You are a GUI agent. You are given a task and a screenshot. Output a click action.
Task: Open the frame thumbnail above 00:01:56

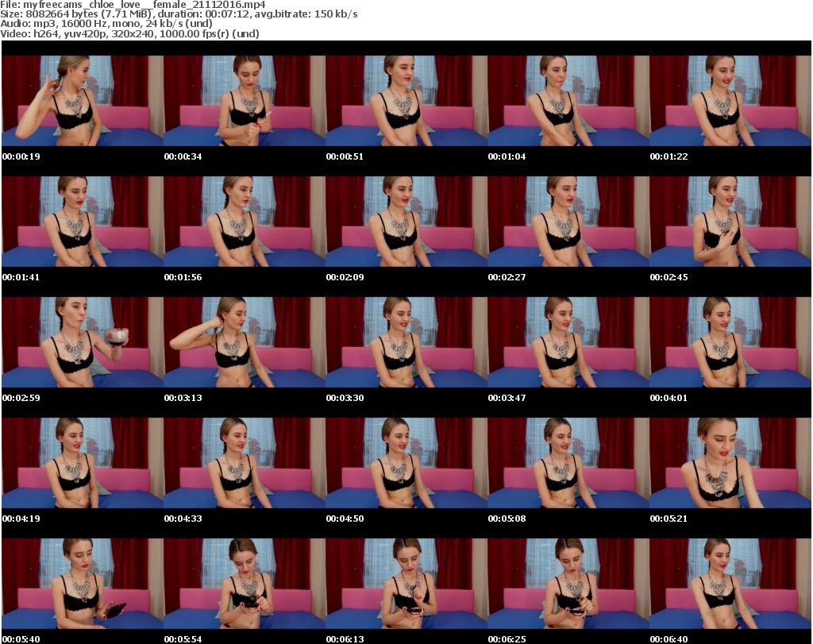click(x=245, y=222)
